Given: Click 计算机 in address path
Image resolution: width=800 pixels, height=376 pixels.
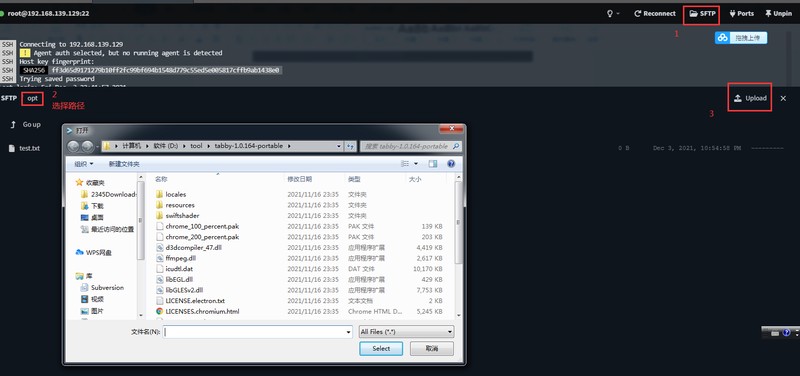Looking at the screenshot, I should 132,146.
